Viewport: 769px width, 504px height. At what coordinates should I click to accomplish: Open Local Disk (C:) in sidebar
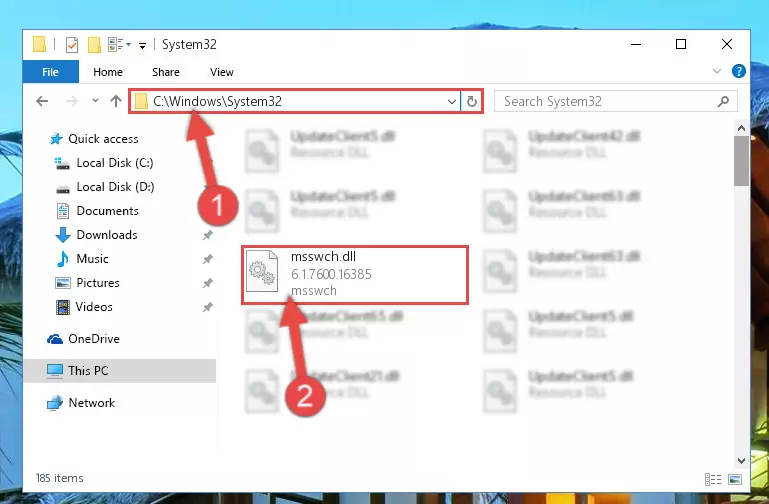click(115, 163)
